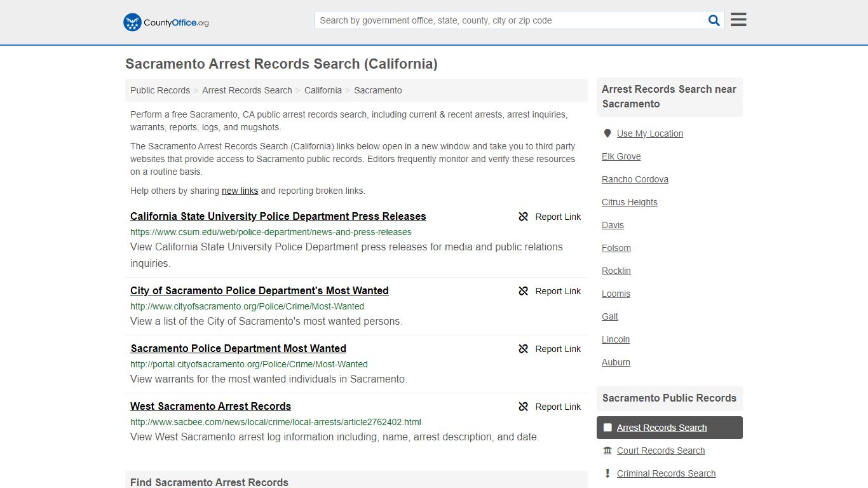Open Criminal Records Search sidebar item

(x=666, y=473)
